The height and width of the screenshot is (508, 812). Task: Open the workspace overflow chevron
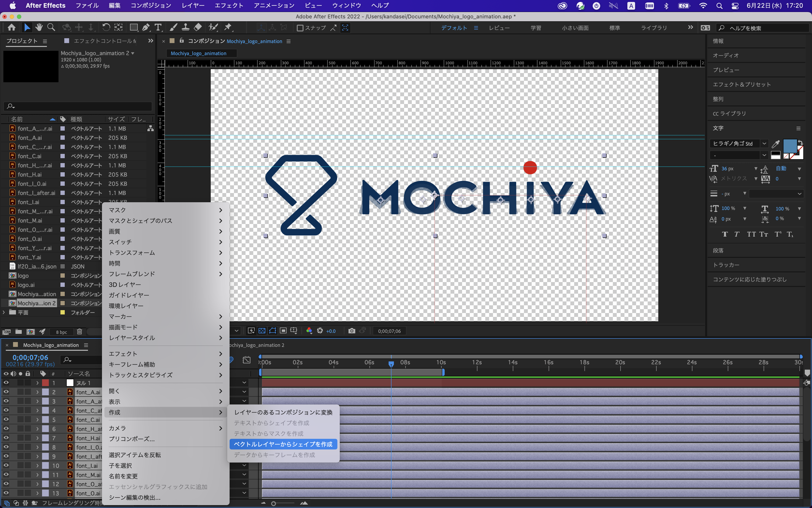point(690,28)
